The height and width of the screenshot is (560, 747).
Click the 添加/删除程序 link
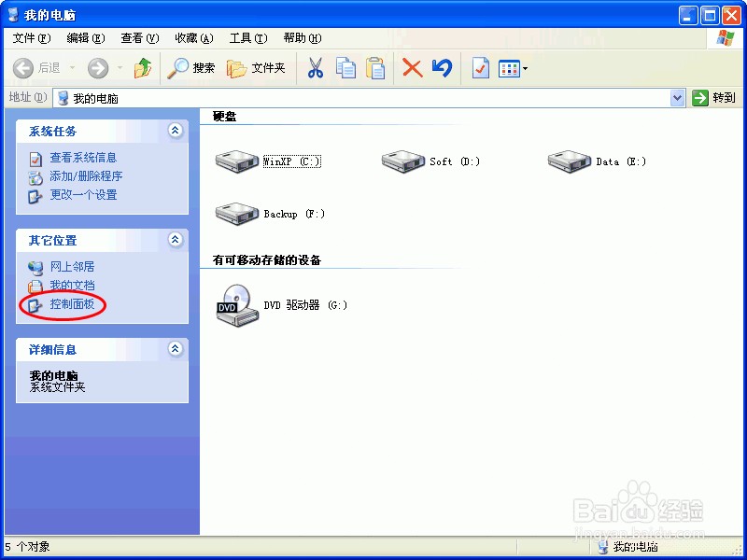(86, 176)
